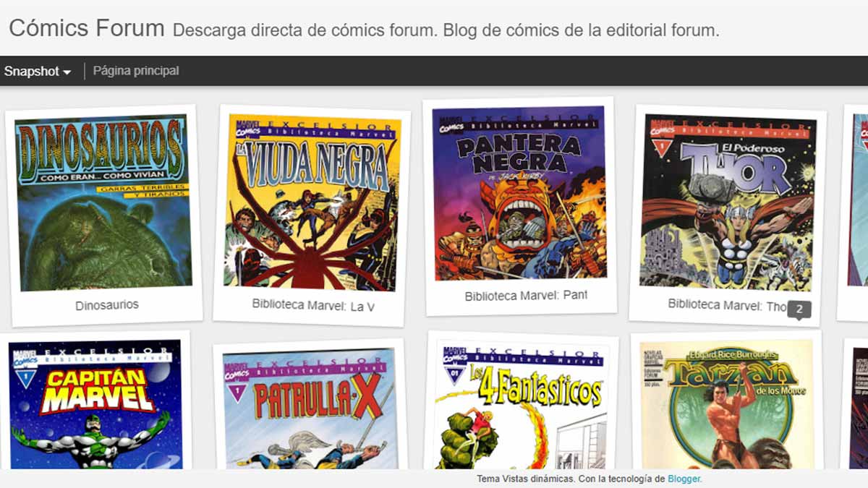Go to Página principal
Screen dimensions: 868x488
(136, 71)
